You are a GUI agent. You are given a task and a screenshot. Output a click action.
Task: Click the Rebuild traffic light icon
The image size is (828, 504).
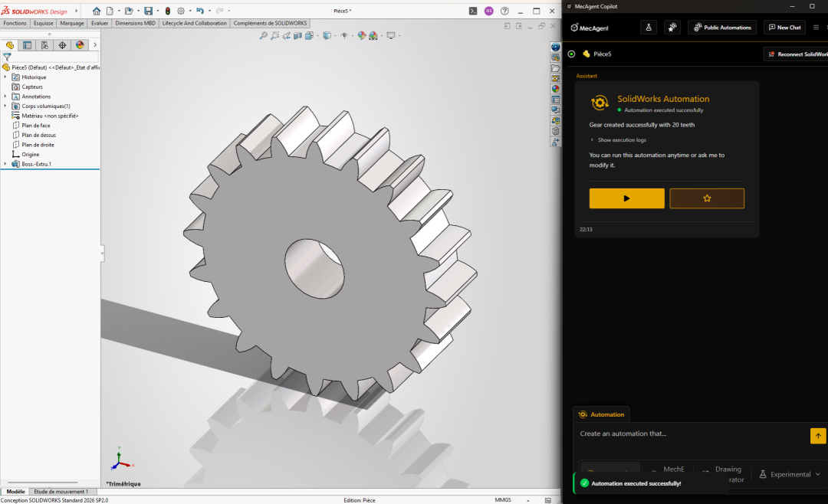pyautogui.click(x=168, y=11)
